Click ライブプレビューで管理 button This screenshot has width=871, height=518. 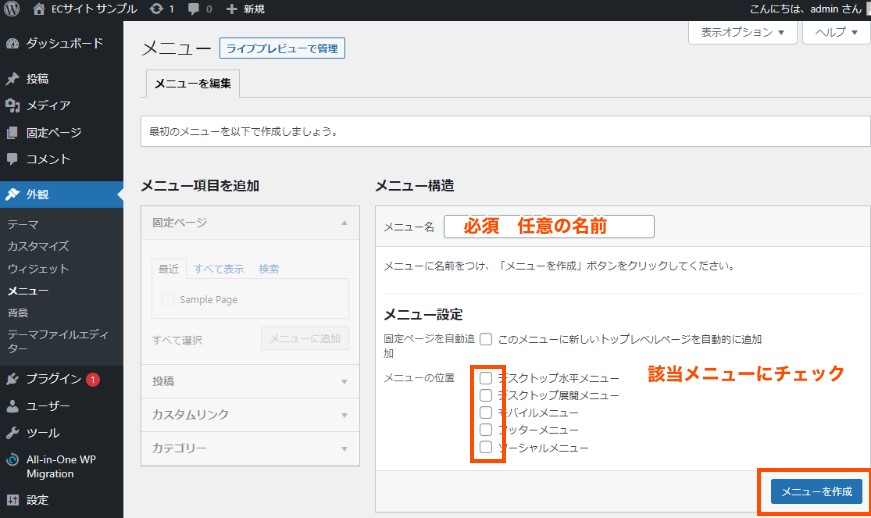tap(284, 48)
